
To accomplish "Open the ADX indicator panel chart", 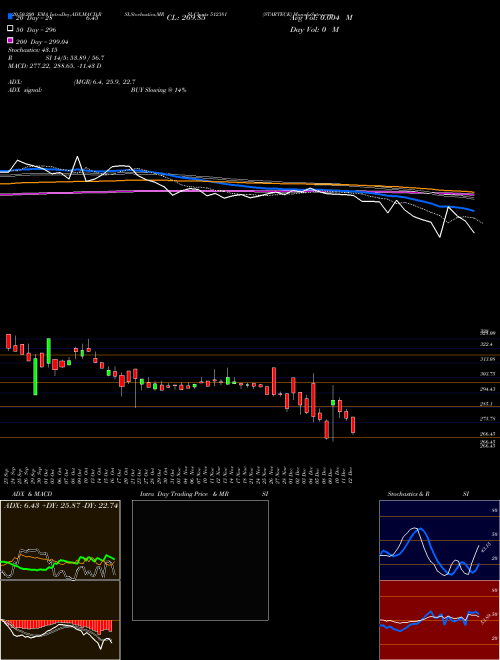I will pos(60,540).
